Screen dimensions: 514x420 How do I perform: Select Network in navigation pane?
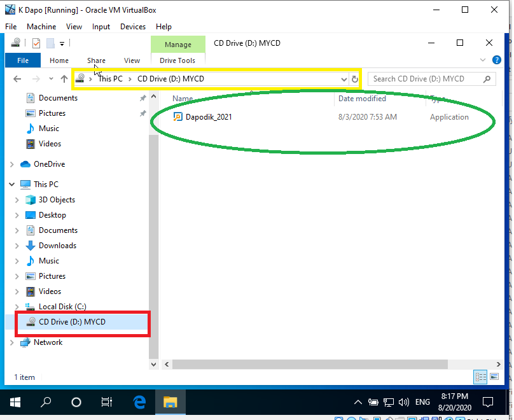48,342
